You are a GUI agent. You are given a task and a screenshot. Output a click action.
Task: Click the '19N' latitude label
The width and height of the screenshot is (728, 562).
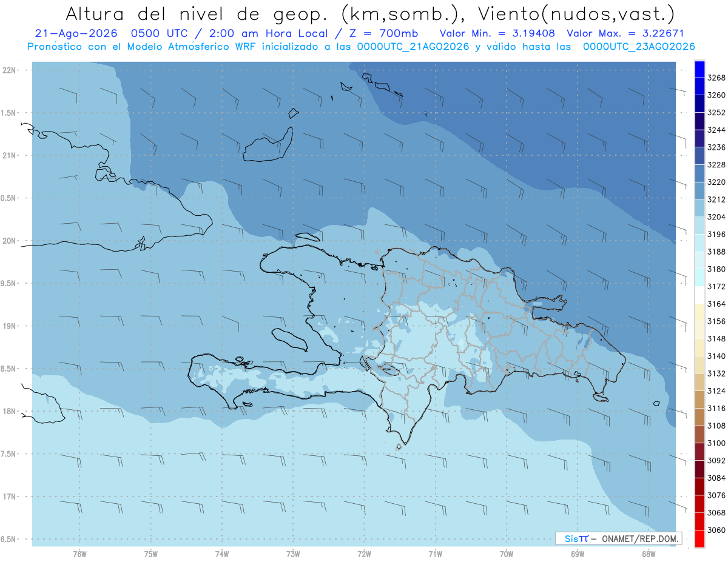coord(10,326)
